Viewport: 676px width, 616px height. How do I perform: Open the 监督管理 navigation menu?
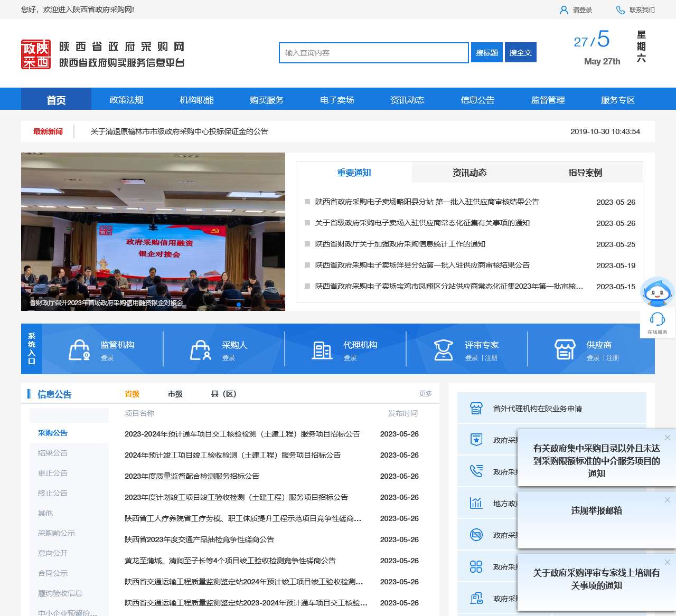[x=548, y=99]
